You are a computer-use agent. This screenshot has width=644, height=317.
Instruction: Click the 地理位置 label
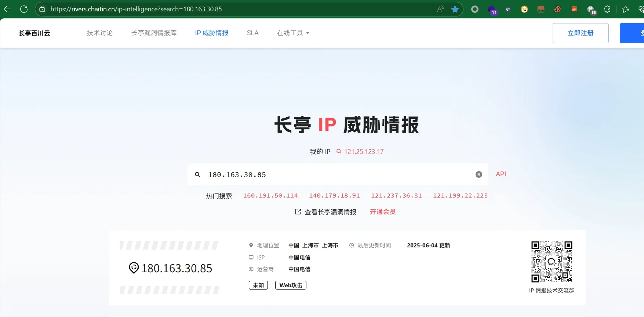[268, 246]
